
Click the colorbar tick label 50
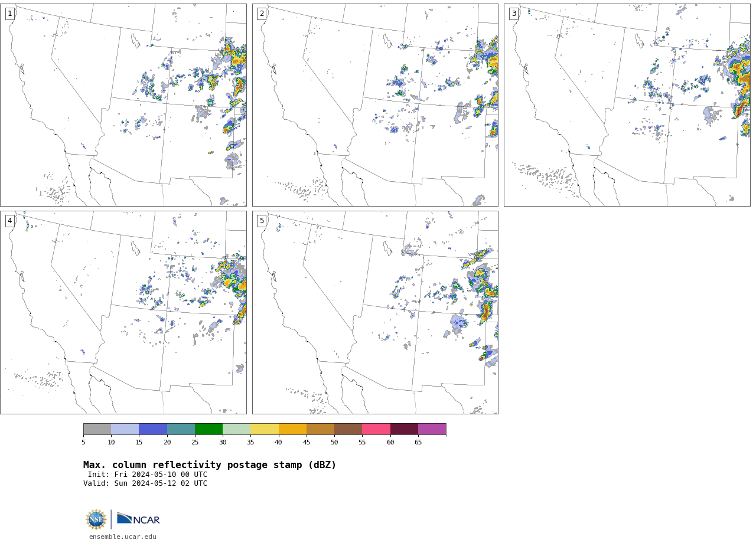tap(334, 442)
